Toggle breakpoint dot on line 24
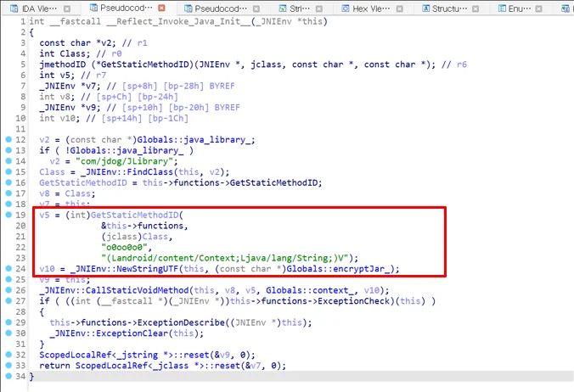The width and height of the screenshot is (574, 392). point(8,269)
